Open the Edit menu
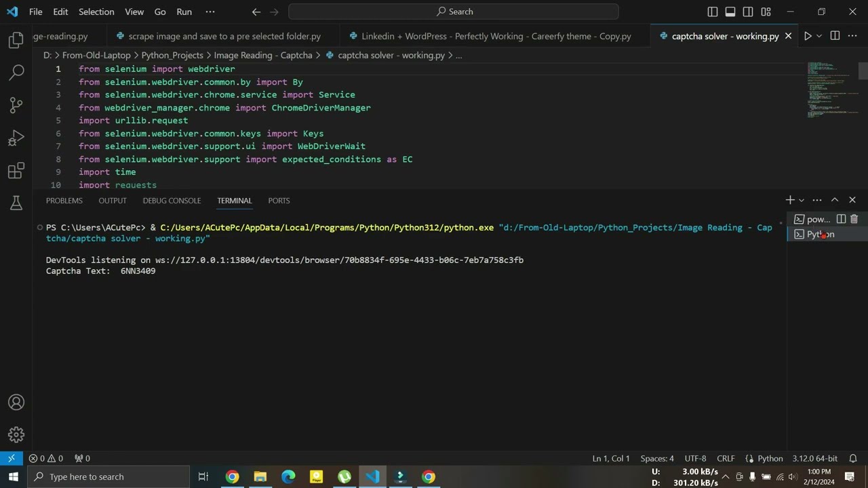This screenshot has height=488, width=868. 60,12
